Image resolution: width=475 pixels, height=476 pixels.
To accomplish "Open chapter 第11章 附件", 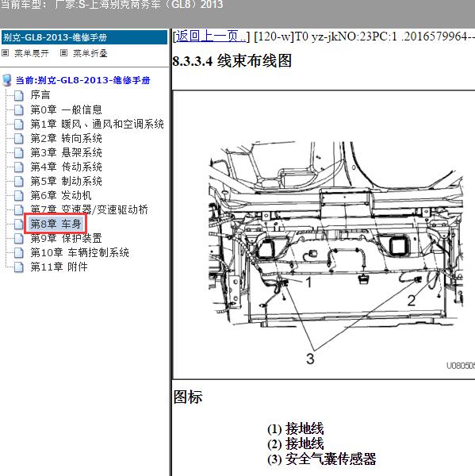I will (x=59, y=267).
